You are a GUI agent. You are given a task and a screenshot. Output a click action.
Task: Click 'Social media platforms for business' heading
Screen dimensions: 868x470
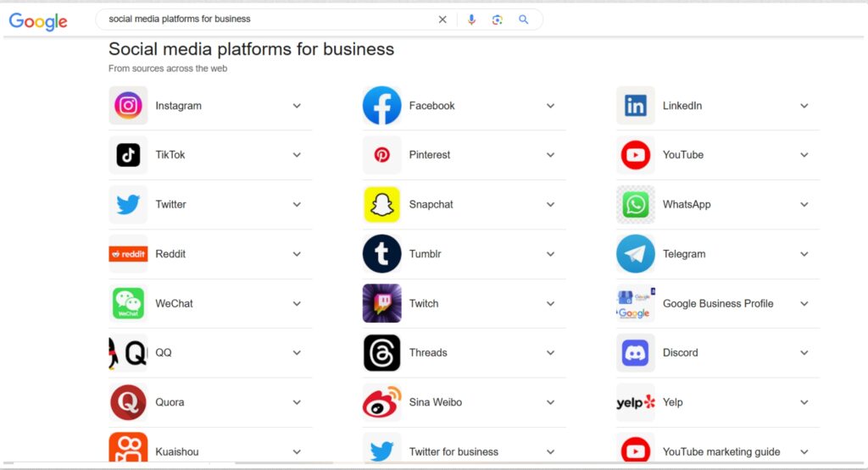[251, 49]
